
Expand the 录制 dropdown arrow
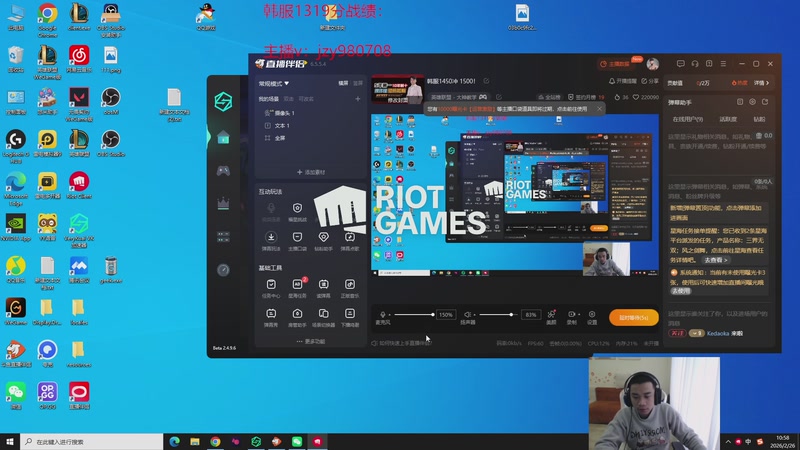[x=579, y=314]
